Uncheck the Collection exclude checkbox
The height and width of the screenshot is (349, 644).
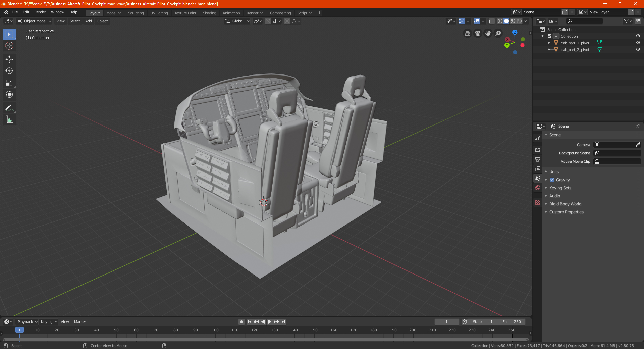pos(549,36)
